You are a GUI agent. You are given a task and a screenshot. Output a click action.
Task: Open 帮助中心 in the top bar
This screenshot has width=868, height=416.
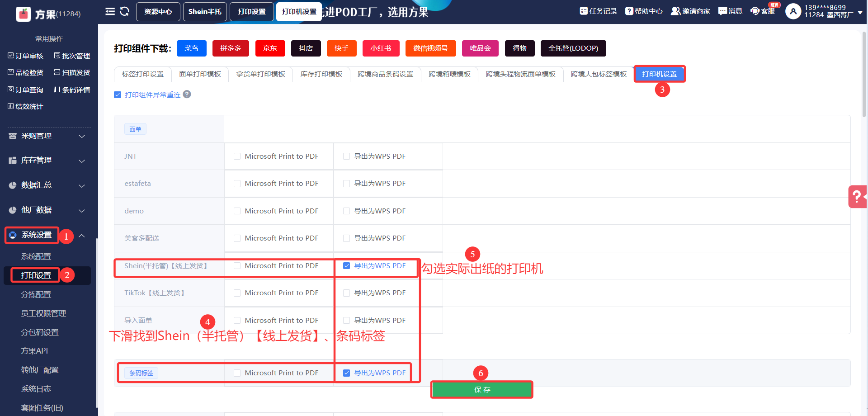point(644,11)
